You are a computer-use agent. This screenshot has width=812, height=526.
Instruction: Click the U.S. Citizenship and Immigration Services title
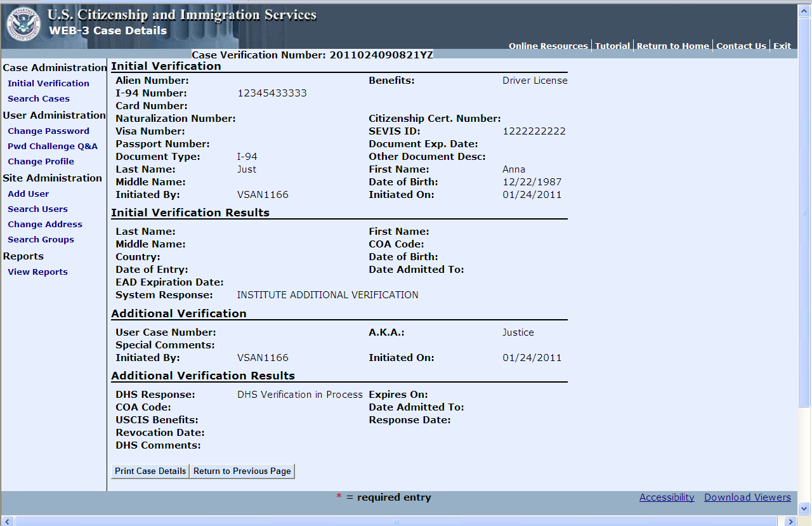coord(182,15)
